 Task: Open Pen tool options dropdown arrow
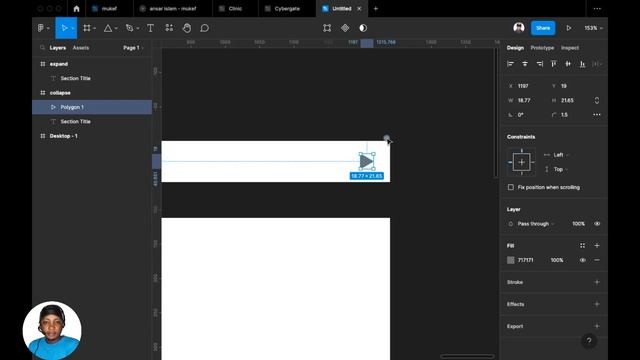(x=138, y=28)
